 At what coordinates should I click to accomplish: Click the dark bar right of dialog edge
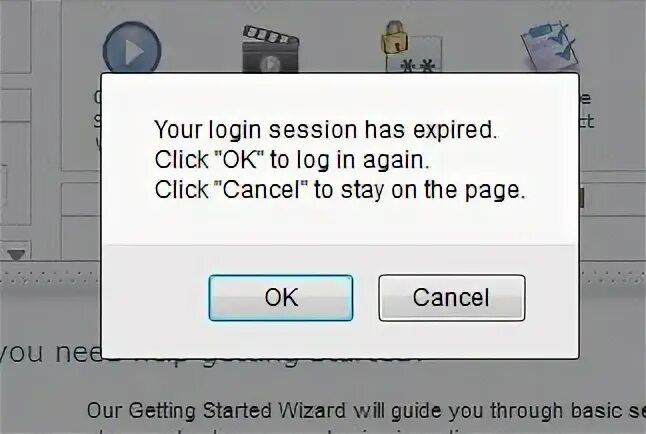(x=582, y=198)
